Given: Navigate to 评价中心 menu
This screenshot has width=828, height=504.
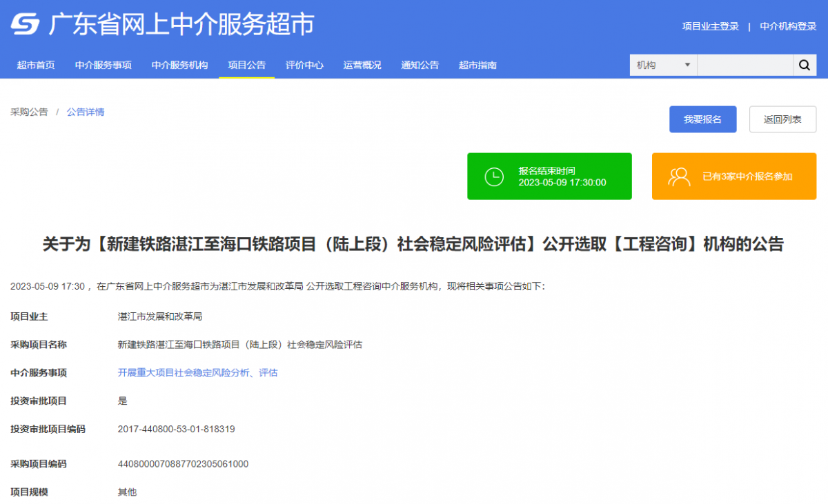Looking at the screenshot, I should point(304,65).
